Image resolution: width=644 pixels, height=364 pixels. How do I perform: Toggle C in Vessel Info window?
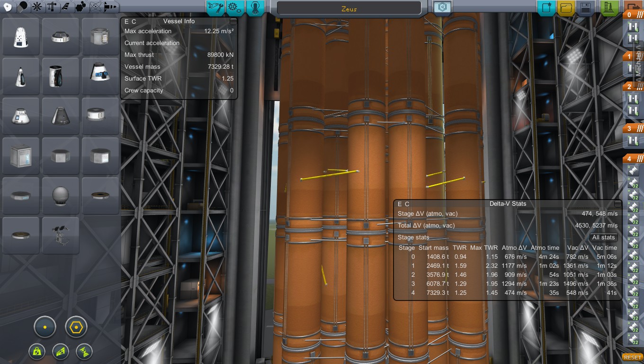[x=134, y=21]
